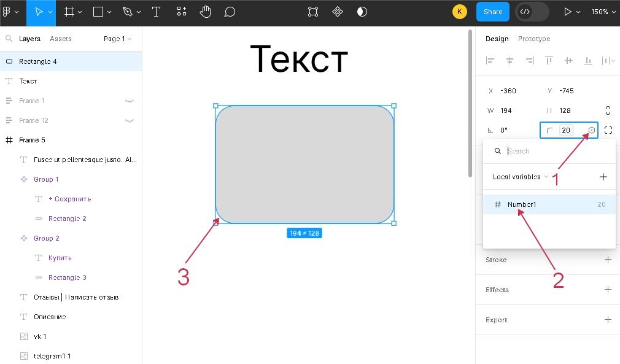The image size is (620, 364).
Task: Switch to the Assets tab
Action: pos(61,39)
